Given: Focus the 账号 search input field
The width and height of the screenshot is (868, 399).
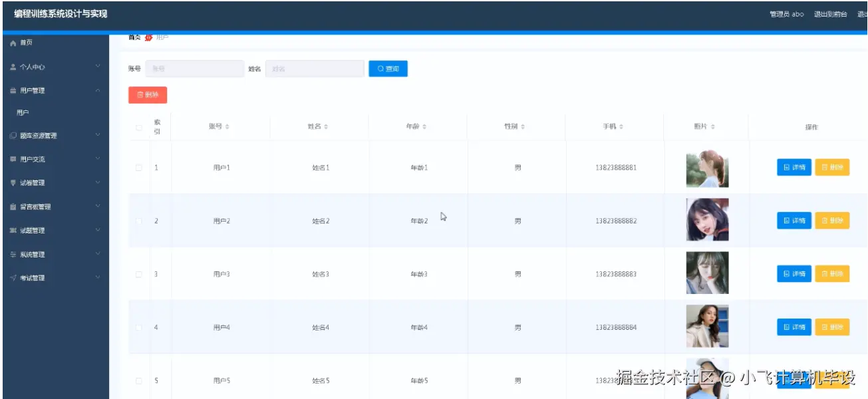Looking at the screenshot, I should tap(195, 68).
